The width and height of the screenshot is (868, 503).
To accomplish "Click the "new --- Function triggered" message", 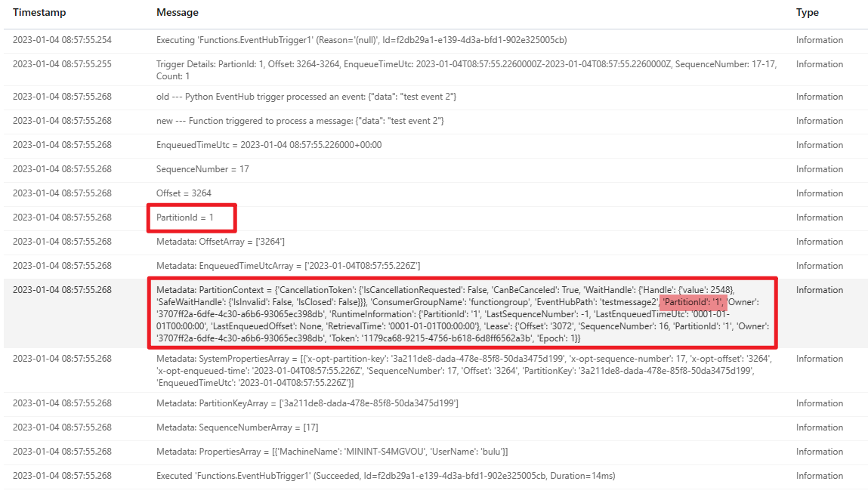I will (300, 121).
